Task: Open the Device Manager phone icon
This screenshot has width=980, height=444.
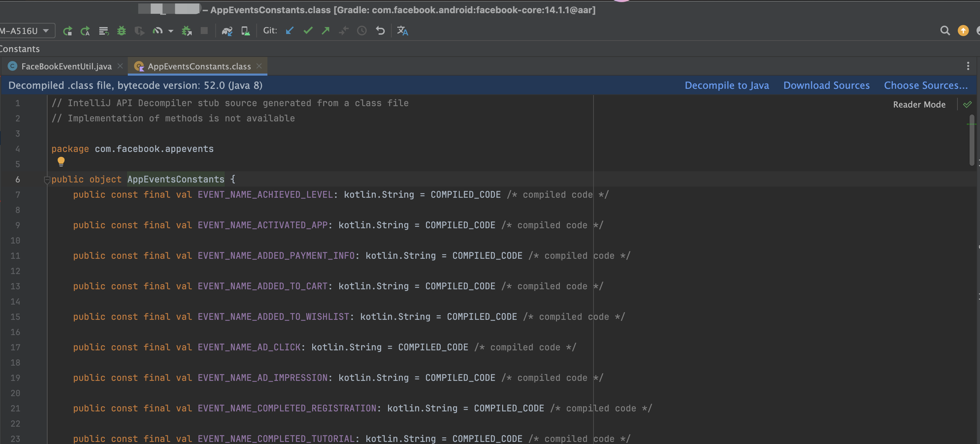Action: (246, 31)
